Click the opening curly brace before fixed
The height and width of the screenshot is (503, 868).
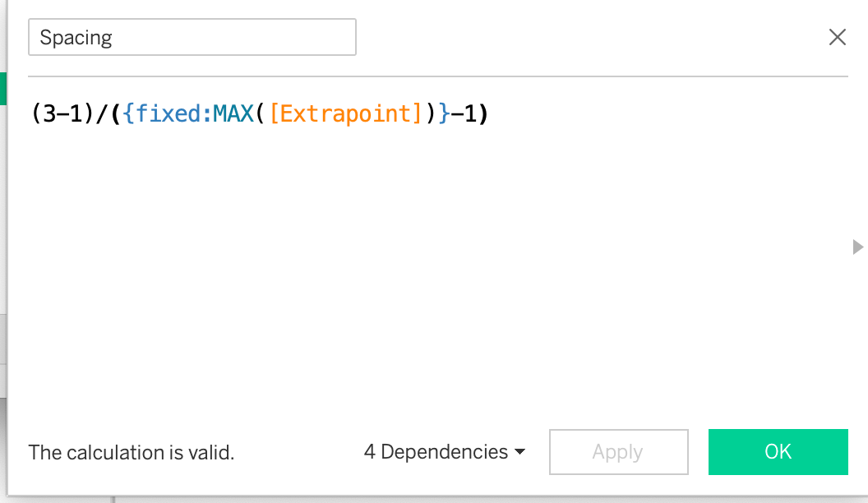129,113
